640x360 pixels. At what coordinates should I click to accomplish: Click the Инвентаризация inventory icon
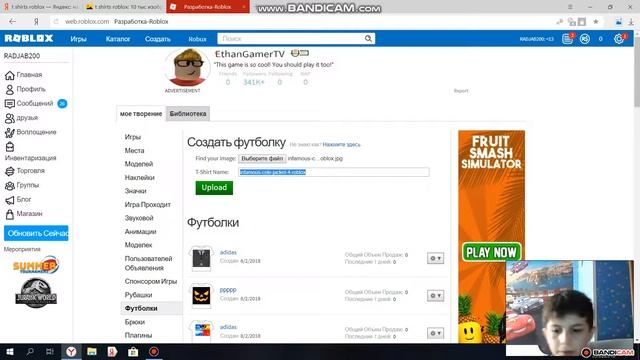click(9, 147)
